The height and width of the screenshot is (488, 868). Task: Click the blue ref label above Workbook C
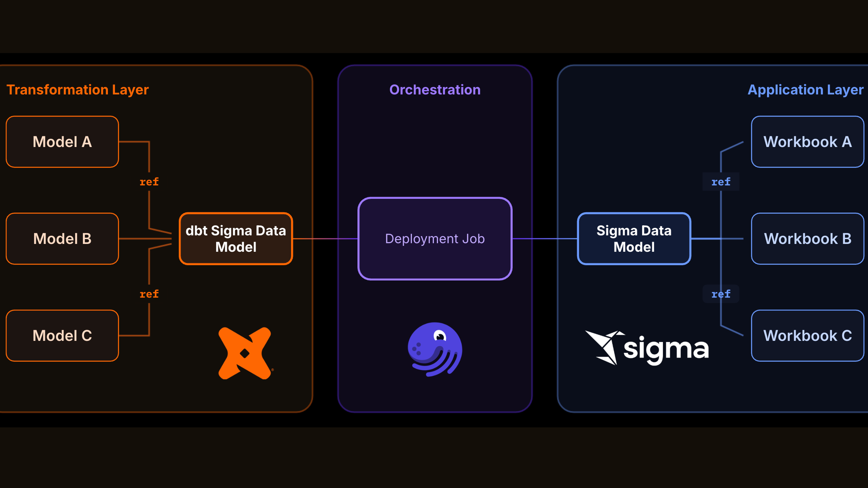click(721, 294)
